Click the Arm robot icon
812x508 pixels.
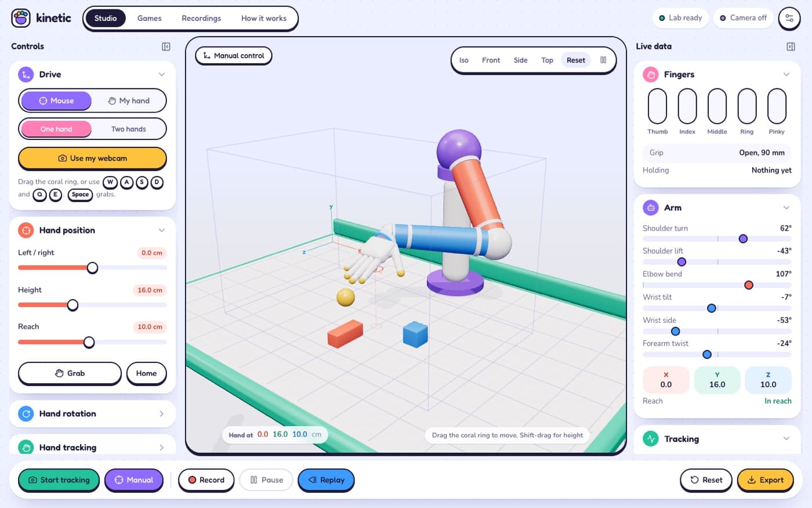pos(651,207)
